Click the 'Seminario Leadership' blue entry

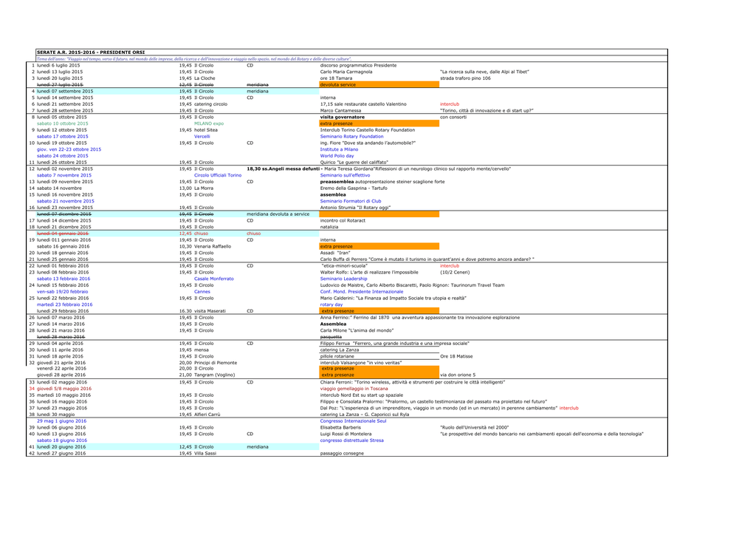[x=344, y=279]
